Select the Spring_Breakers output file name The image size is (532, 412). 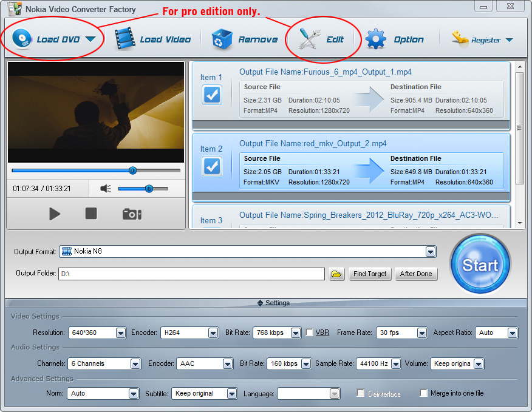coord(369,215)
